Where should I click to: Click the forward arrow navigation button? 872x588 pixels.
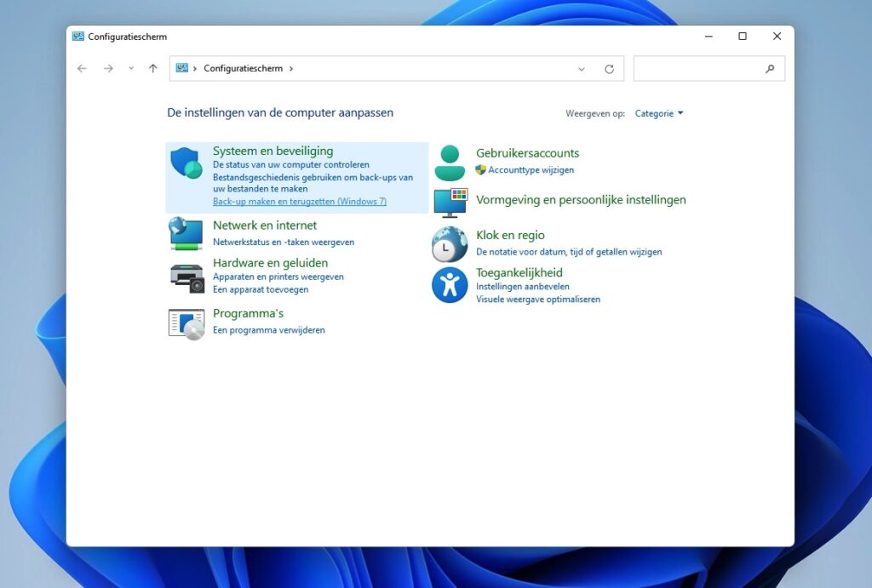tap(108, 68)
